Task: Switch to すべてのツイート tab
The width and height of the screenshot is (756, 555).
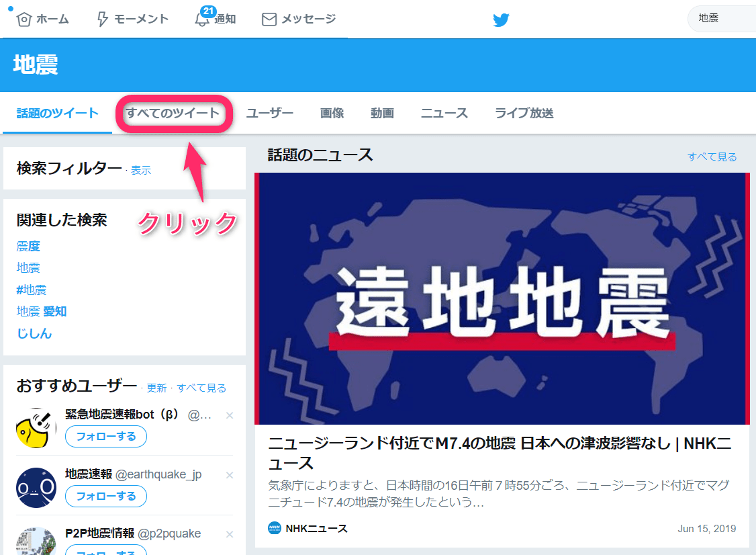Action: coord(173,114)
